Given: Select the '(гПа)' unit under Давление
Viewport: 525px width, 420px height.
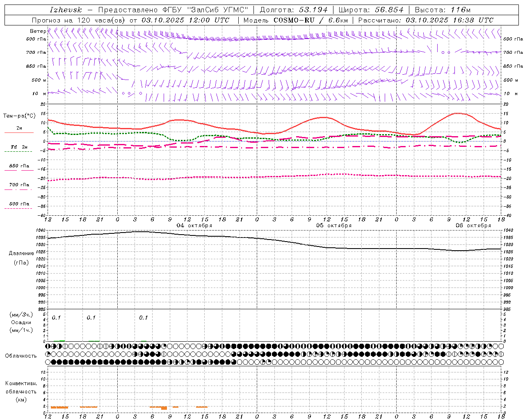Looking at the screenshot, I should (21, 262).
